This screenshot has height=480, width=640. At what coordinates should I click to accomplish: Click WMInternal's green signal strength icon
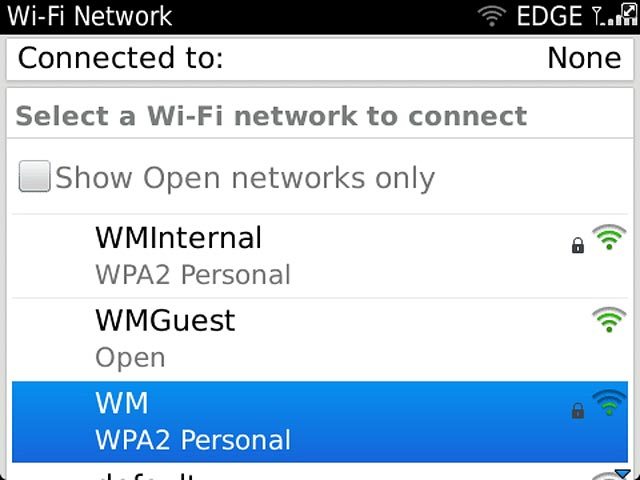tap(609, 237)
